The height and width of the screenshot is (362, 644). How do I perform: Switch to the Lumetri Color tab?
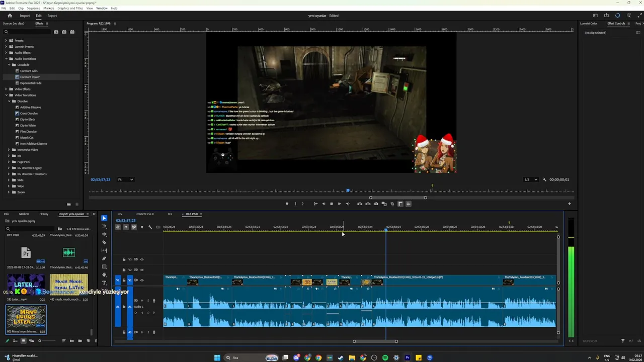(589, 23)
